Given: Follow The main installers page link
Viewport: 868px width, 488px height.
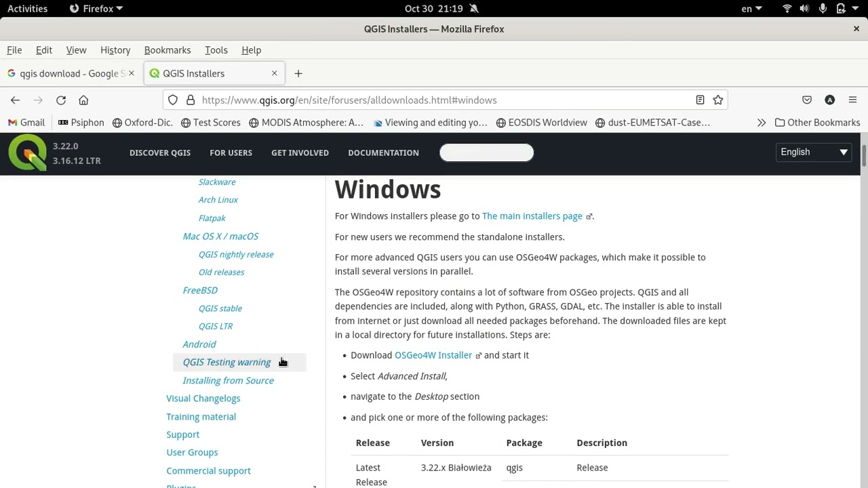Looking at the screenshot, I should click(x=532, y=216).
